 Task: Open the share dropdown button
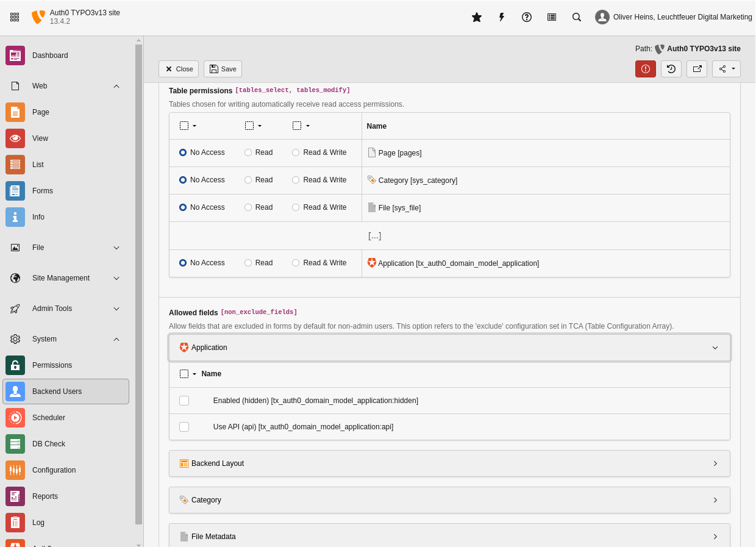point(726,69)
